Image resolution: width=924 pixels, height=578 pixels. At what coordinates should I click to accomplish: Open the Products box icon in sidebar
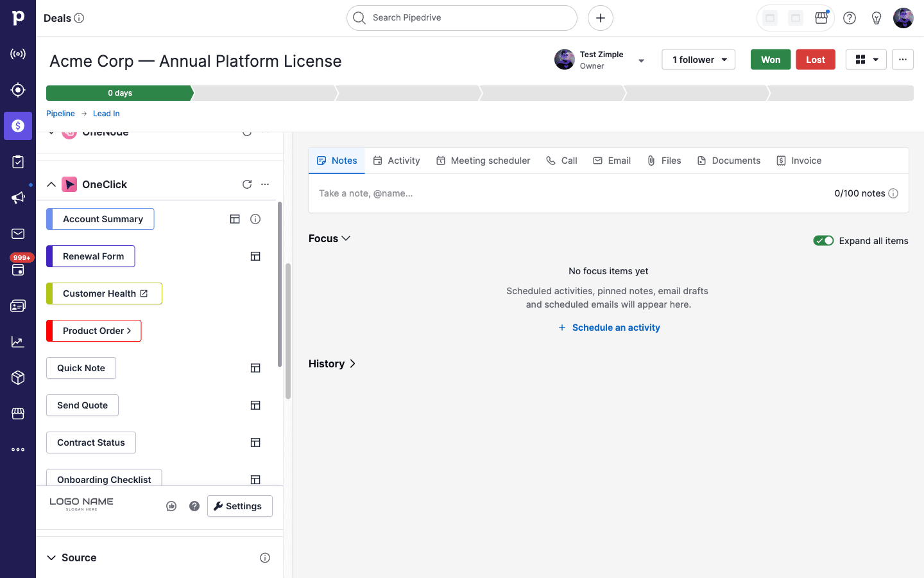click(x=18, y=378)
